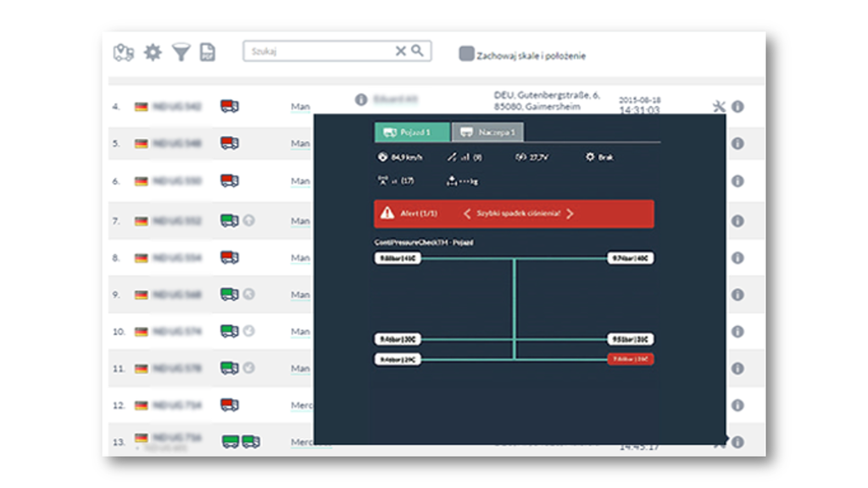Click the Alert (1/1) label
868x488 pixels.
419,213
